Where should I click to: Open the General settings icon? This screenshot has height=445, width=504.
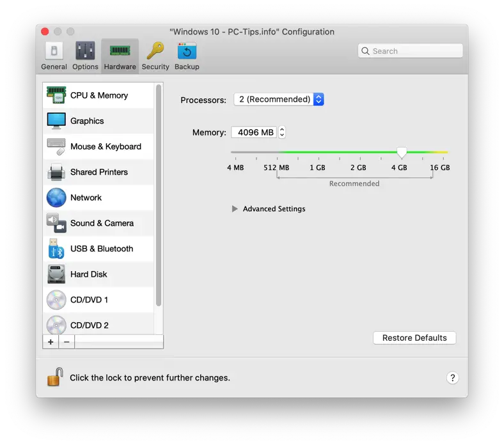pyautogui.click(x=54, y=51)
